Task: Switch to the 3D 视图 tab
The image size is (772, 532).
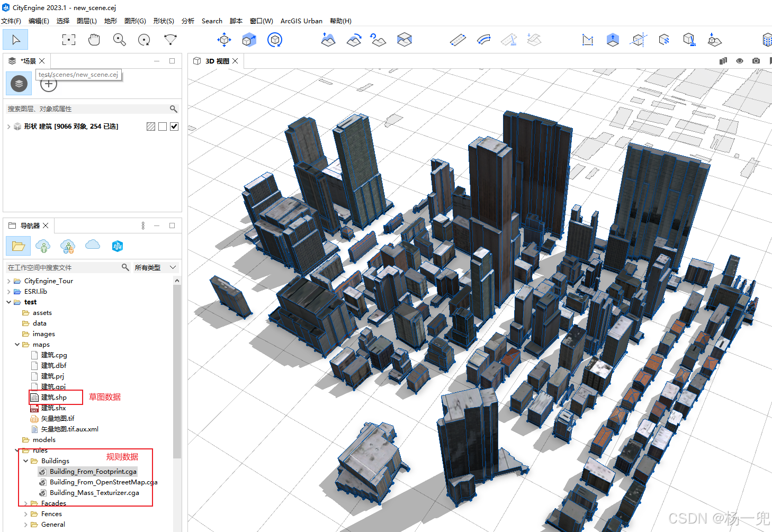Action: click(217, 61)
